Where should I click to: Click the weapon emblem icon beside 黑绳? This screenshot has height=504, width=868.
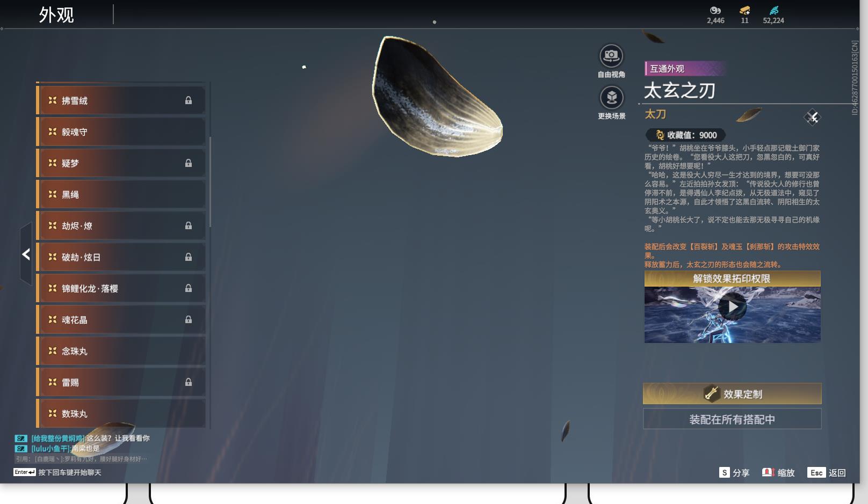coord(53,194)
